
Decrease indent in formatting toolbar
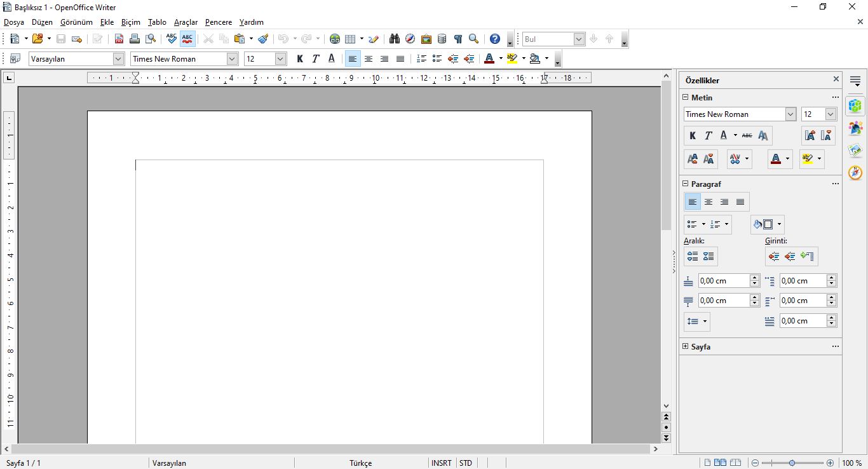(453, 58)
